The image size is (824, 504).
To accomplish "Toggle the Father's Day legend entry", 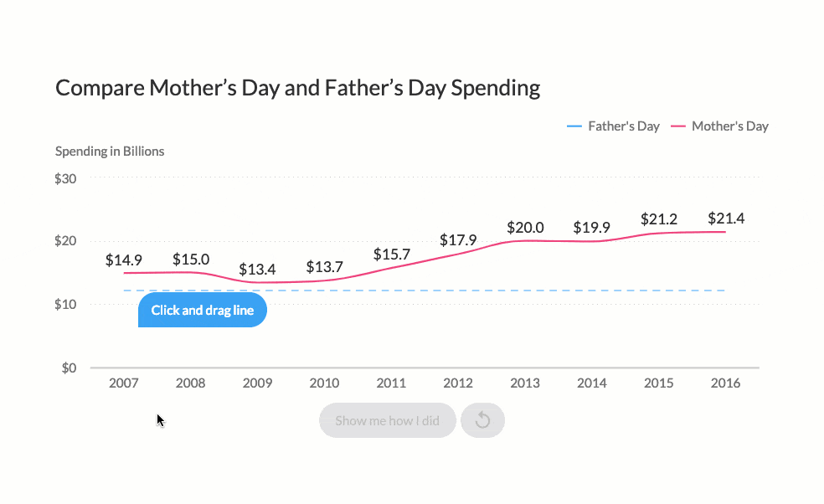I will (614, 126).
